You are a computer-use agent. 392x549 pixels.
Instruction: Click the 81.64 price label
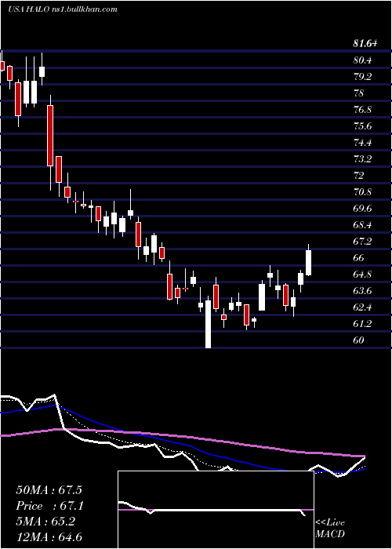point(365,44)
